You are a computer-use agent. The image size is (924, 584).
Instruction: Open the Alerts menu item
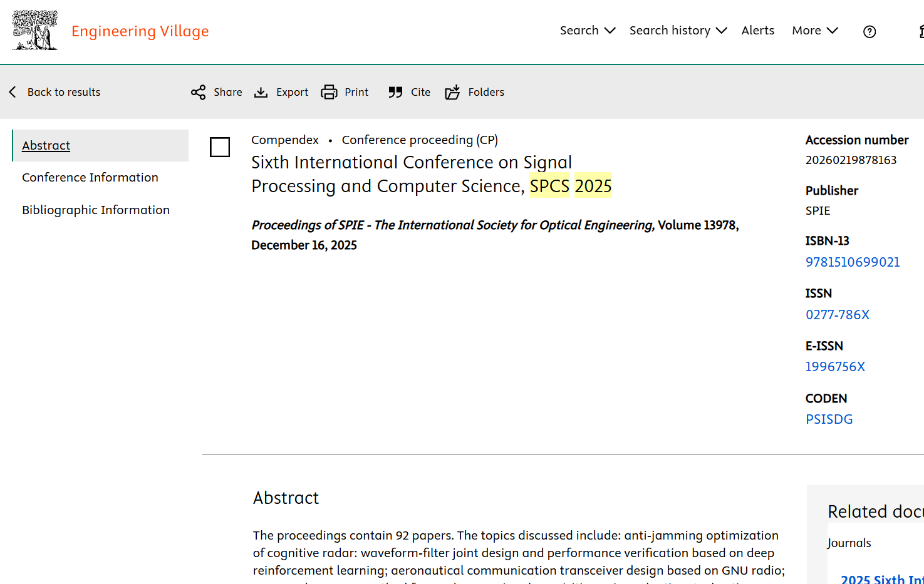(758, 31)
